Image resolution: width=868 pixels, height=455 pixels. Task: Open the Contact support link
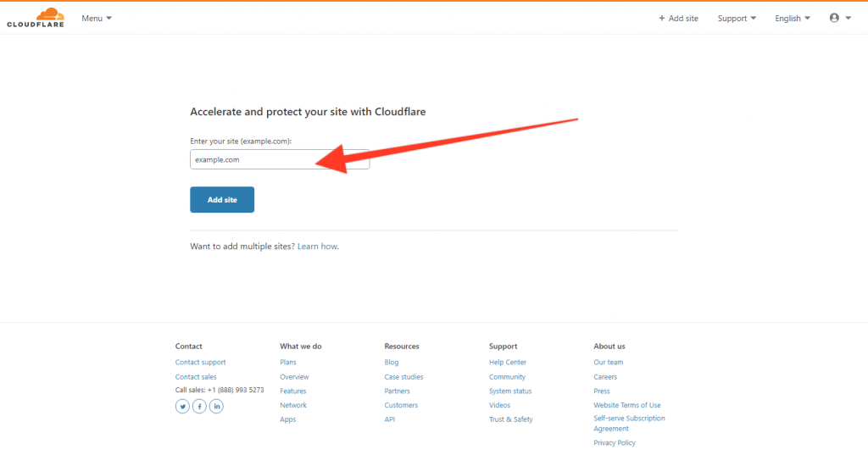point(200,362)
